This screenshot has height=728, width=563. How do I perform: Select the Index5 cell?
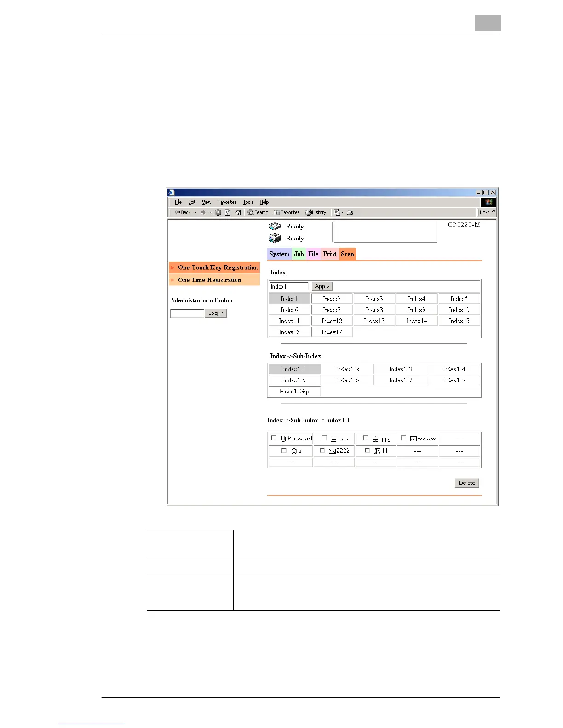coord(459,299)
